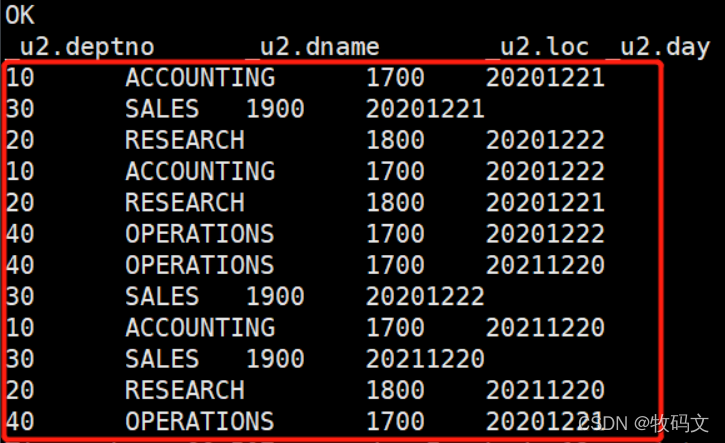The image size is (725, 443).
Task: Click deptno 30 in SALES 20211220 row
Action: pyautogui.click(x=20, y=359)
